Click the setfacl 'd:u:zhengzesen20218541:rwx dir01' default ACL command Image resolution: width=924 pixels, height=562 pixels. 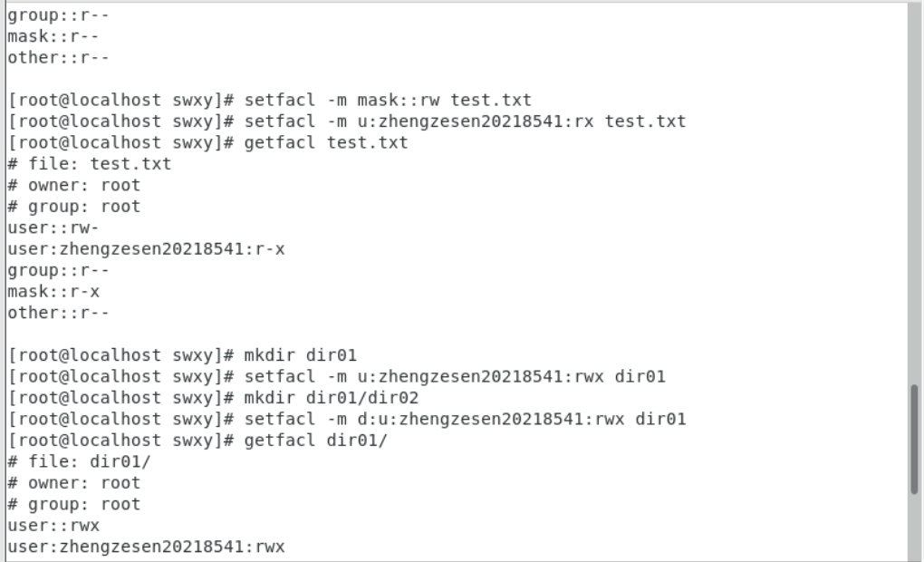click(x=465, y=419)
